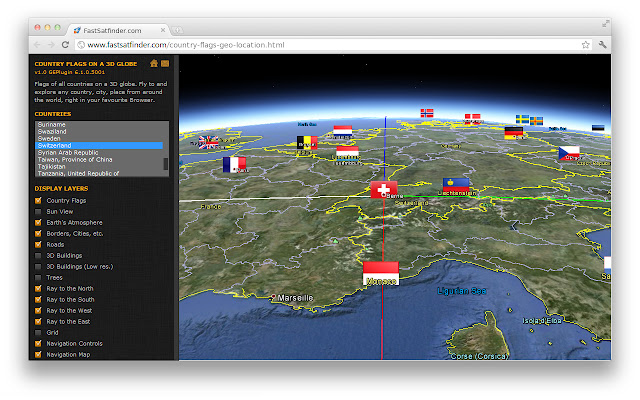Click the Norway flag marker
Image resolution: width=640 pixels, height=400 pixels.
point(427,113)
